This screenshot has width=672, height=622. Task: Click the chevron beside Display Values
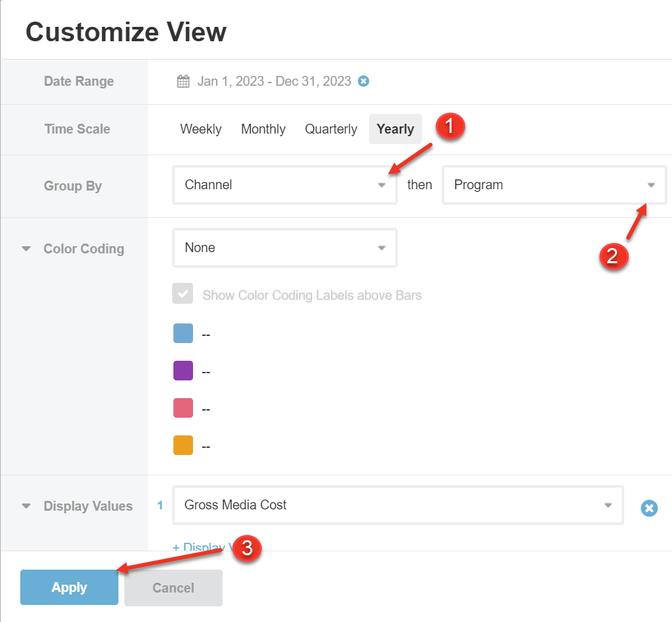[x=26, y=505]
